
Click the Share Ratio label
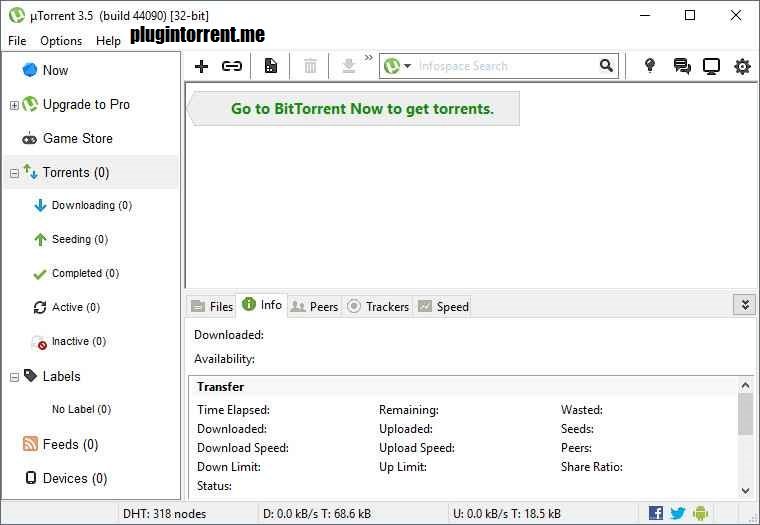pyautogui.click(x=591, y=467)
